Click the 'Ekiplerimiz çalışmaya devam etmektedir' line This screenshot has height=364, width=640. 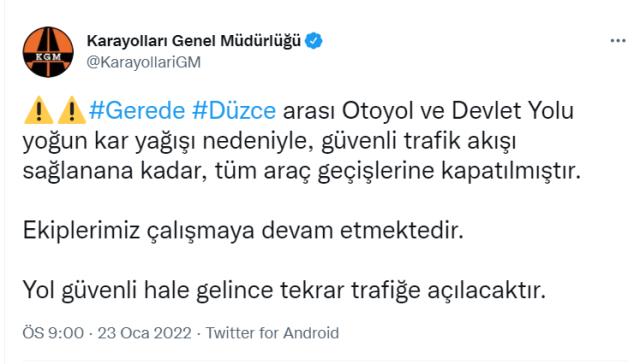243,231
